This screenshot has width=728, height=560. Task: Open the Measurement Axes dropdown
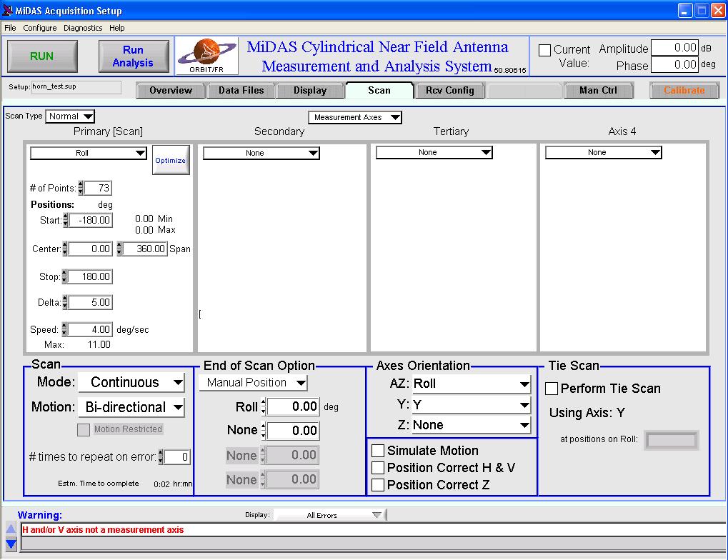tap(355, 117)
